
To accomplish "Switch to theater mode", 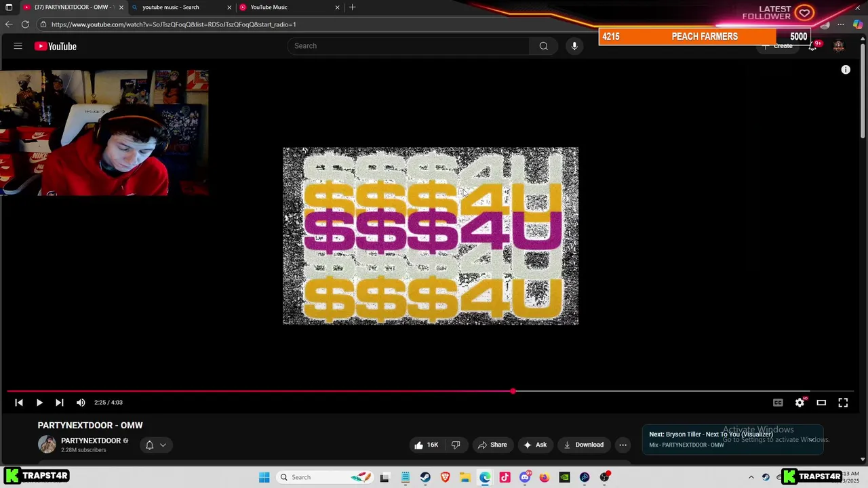I will tap(821, 403).
